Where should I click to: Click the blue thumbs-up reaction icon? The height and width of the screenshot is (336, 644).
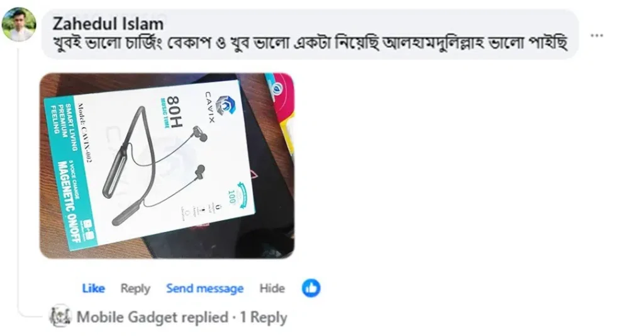pos(311,288)
